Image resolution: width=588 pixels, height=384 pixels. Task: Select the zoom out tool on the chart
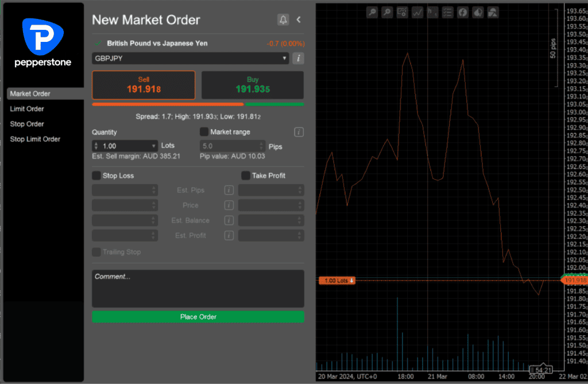[x=372, y=11]
